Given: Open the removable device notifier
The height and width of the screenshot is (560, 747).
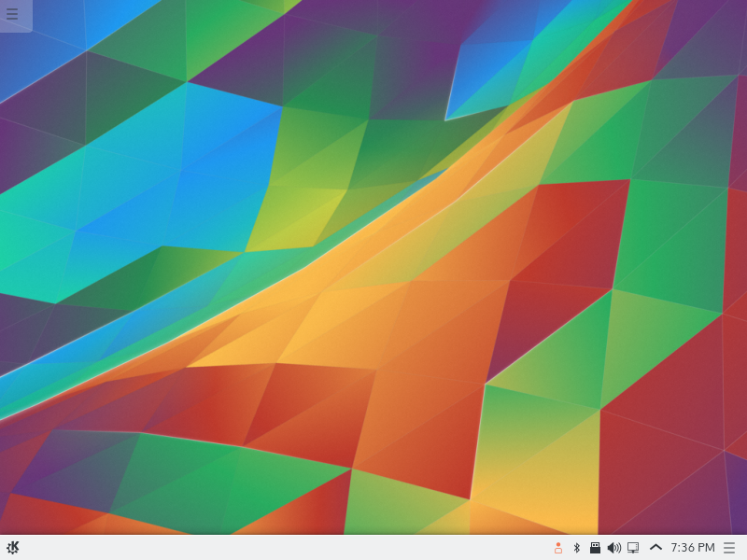Looking at the screenshot, I should pos(595,548).
